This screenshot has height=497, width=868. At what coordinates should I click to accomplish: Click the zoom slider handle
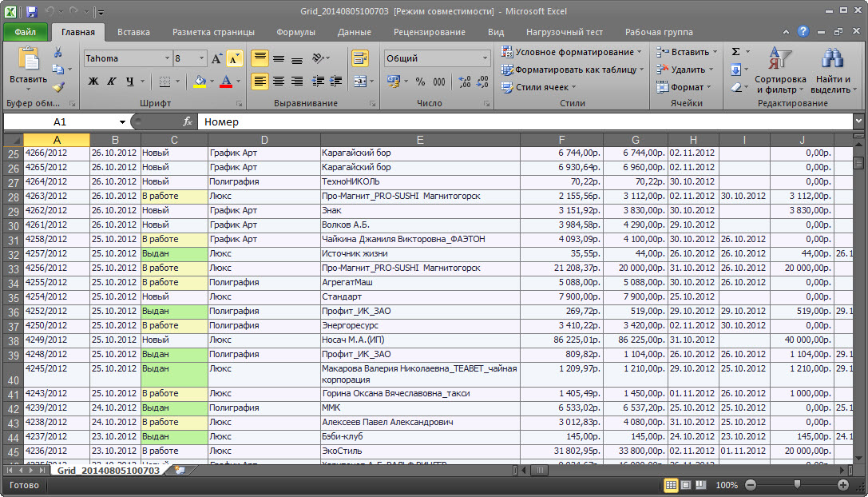(797, 485)
